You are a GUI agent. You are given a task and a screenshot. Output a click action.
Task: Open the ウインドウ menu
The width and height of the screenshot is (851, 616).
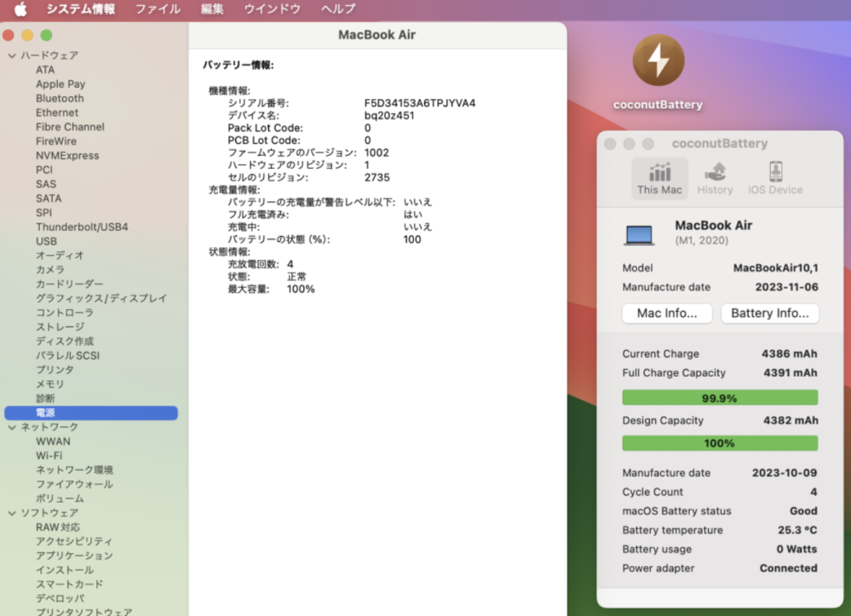tap(272, 9)
